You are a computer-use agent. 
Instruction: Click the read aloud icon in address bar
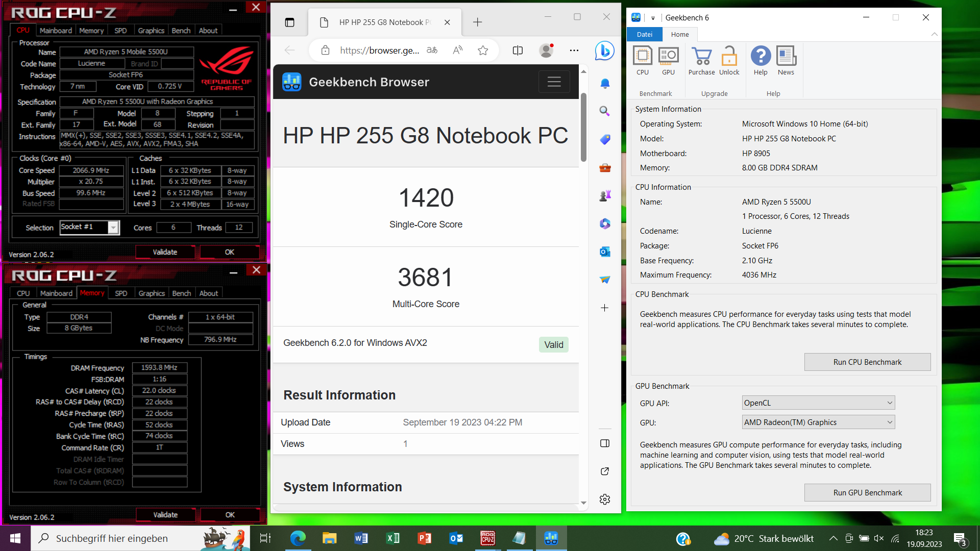click(x=458, y=50)
